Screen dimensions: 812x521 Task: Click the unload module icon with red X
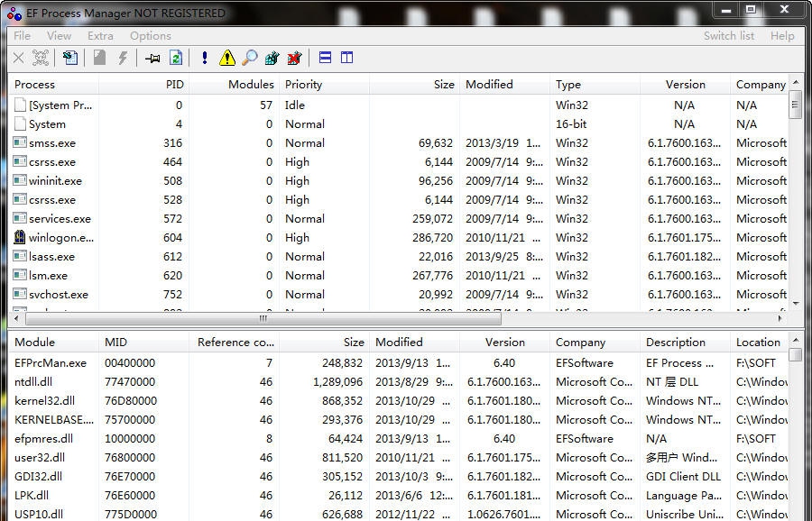pyautogui.click(x=293, y=58)
